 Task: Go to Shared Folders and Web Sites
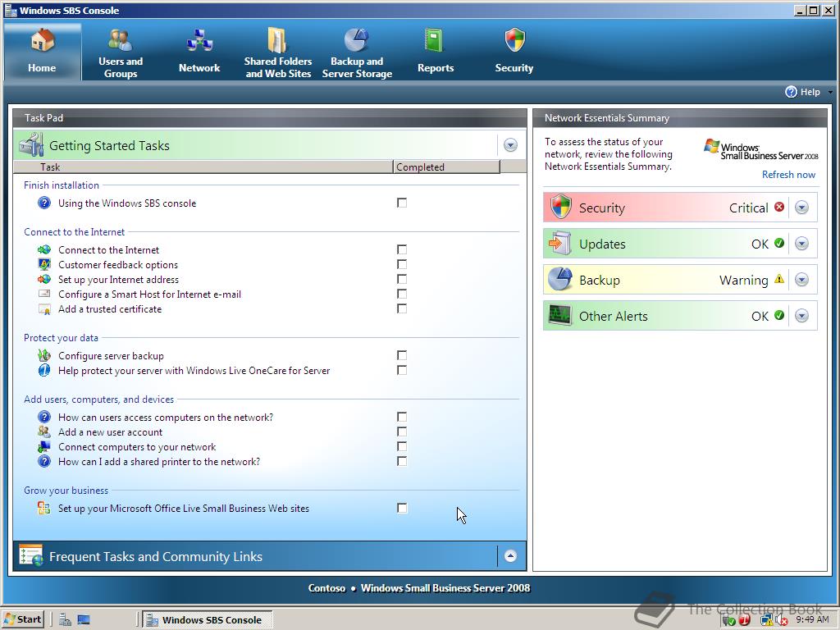(278, 52)
